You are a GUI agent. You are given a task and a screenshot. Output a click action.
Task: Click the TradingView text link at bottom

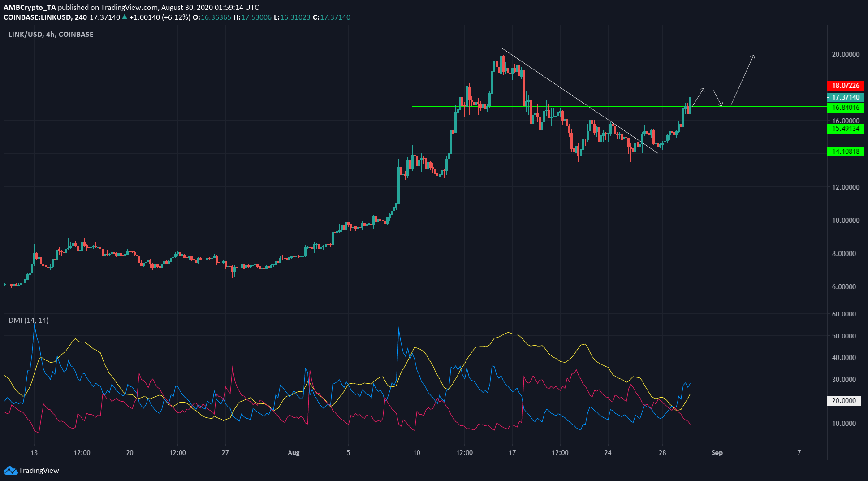(x=39, y=470)
